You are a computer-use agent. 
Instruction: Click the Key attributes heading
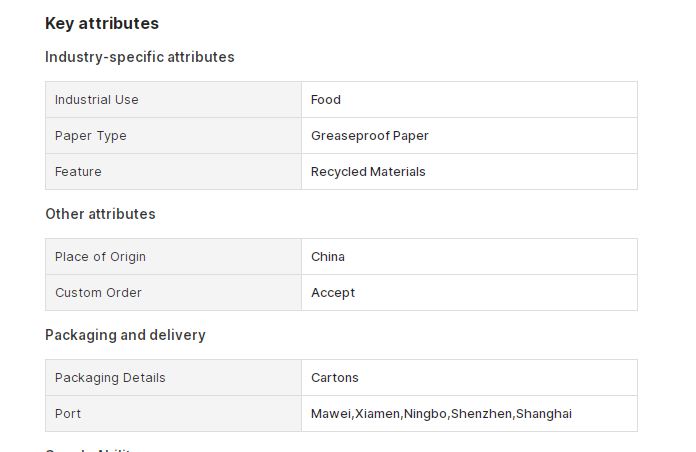[102, 24]
